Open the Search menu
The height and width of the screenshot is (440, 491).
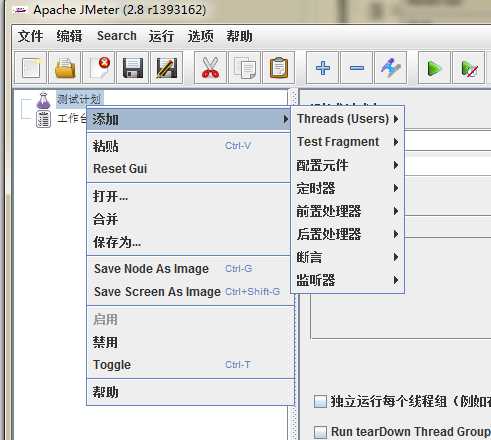pos(117,36)
